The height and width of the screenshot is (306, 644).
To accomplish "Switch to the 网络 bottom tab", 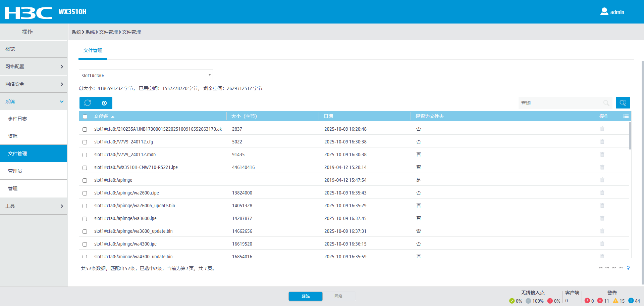I will coord(338,296).
